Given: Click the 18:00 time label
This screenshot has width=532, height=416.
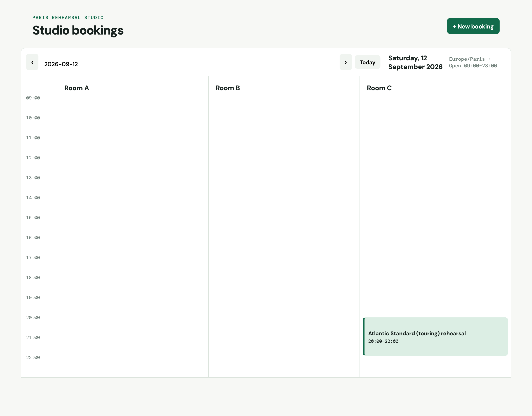Looking at the screenshot, I should (x=33, y=278).
